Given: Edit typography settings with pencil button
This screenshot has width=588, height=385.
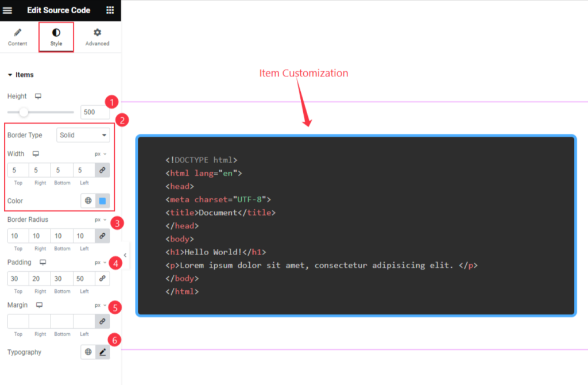Looking at the screenshot, I should tap(102, 352).
